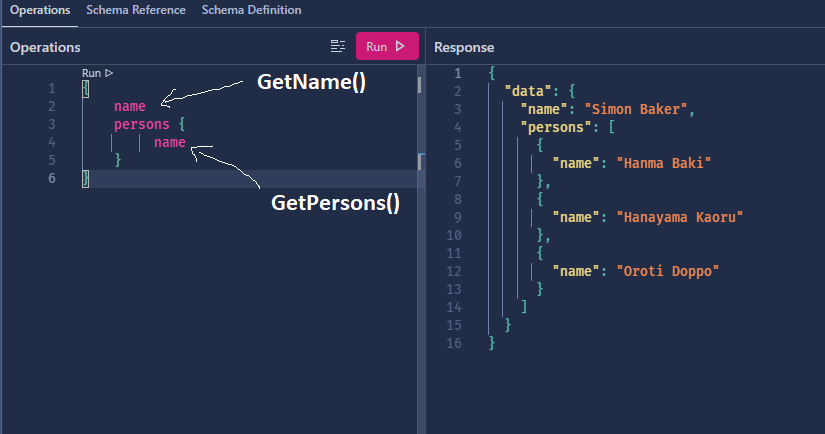Viewport: 825px width, 434px height.
Task: Open the Schema Definition tab
Action: pyautogui.click(x=251, y=10)
